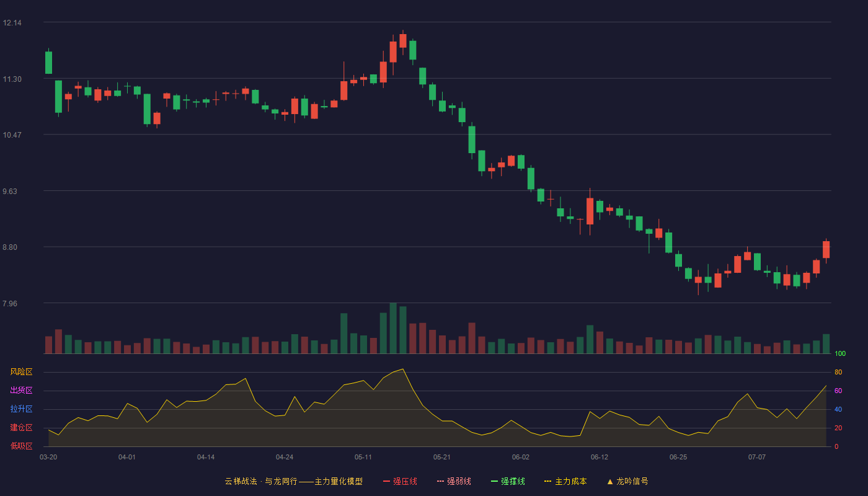Toggle the 强撑线 legend entry
This screenshot has height=496, width=868.
(508, 481)
